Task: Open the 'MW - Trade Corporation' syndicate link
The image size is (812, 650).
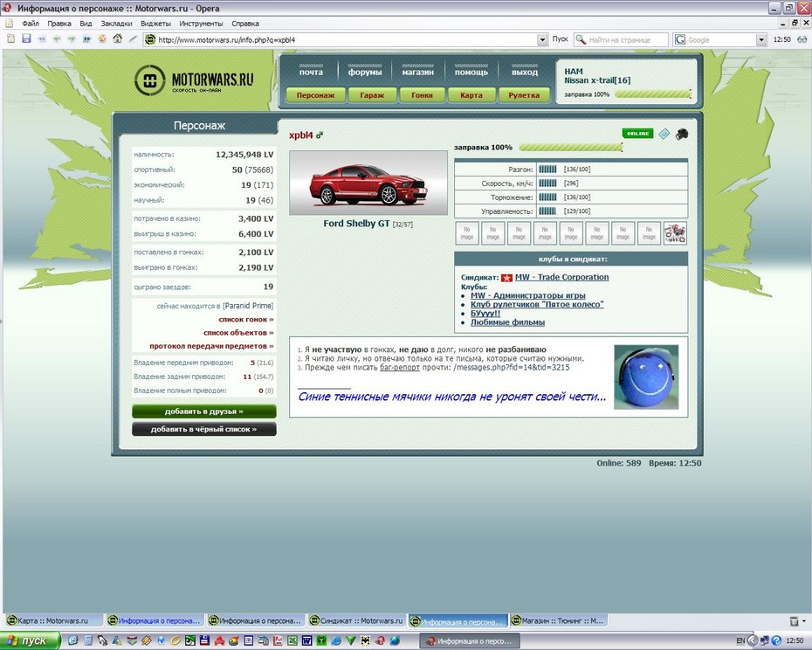Action: [562, 277]
